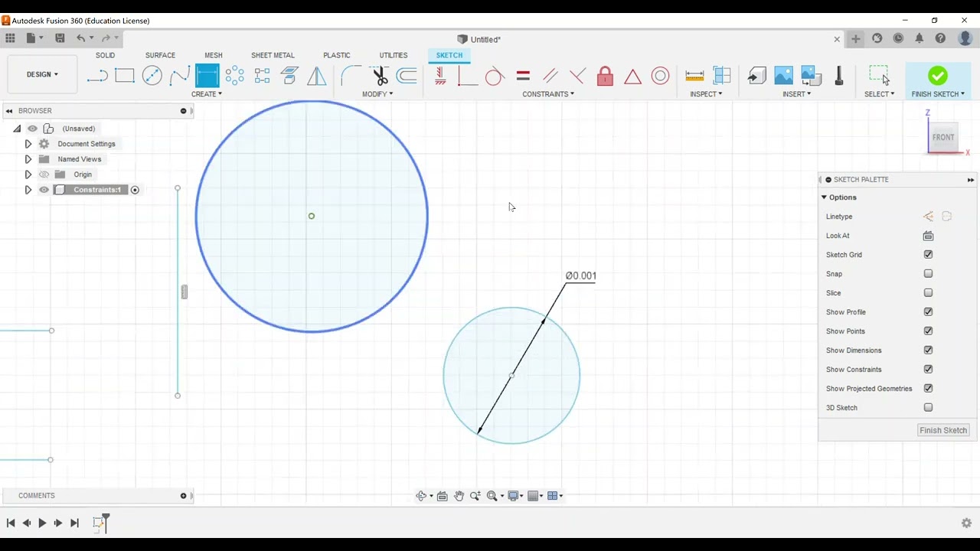Expand the Constraints:1 tree node
Screen dimensions: 980x551
pyautogui.click(x=28, y=190)
